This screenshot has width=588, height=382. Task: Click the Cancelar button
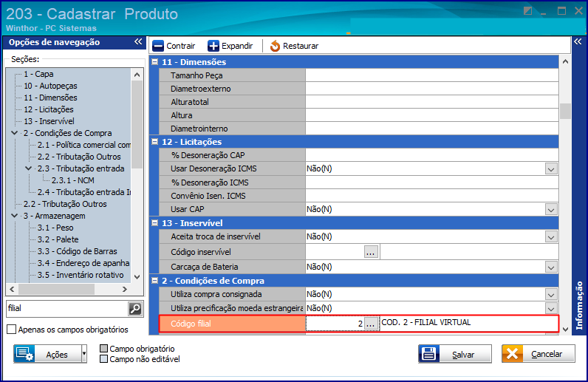[x=538, y=354]
